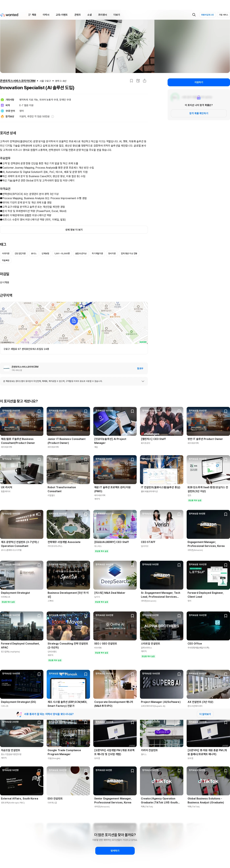
Task: Open the 프리랜서 menu
Action: (x=102, y=15)
